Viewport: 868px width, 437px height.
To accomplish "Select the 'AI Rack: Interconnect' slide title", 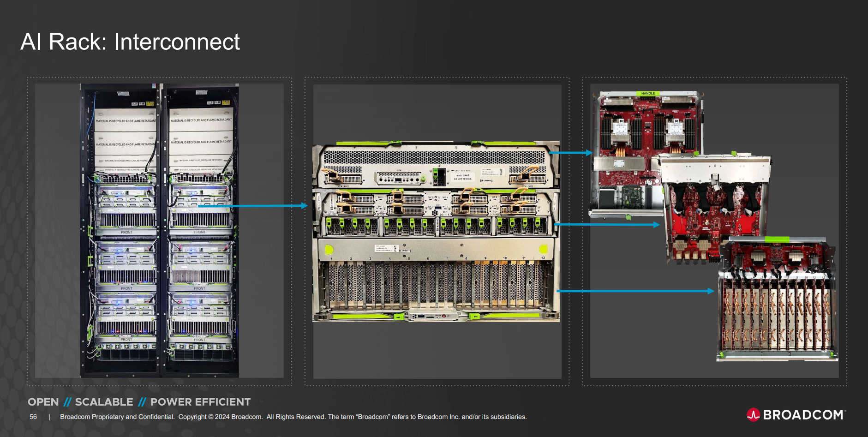I will point(130,42).
